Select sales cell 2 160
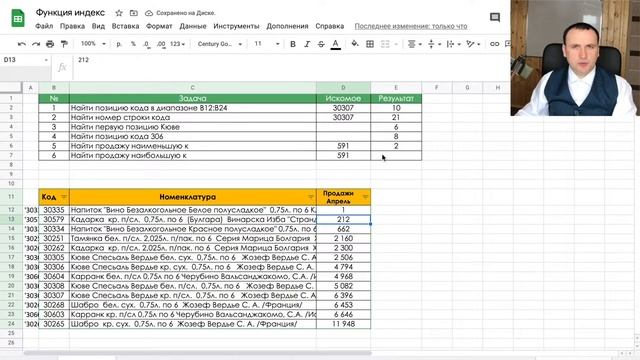 (343, 238)
